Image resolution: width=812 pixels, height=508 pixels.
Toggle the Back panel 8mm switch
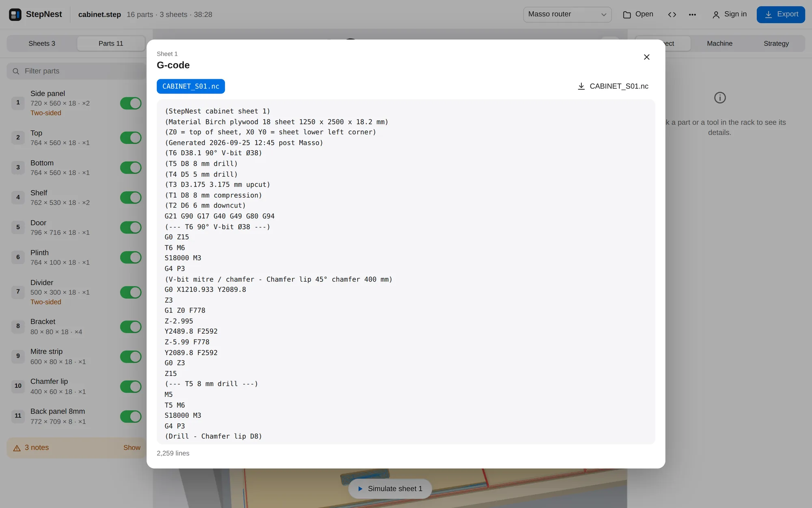[131, 417]
